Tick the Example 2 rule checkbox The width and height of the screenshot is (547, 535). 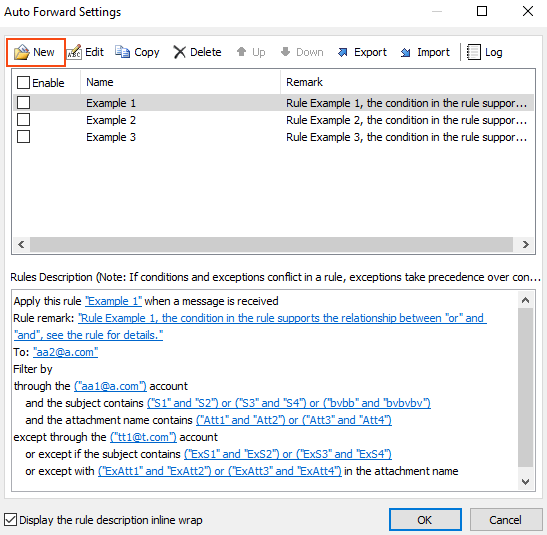pos(23,120)
